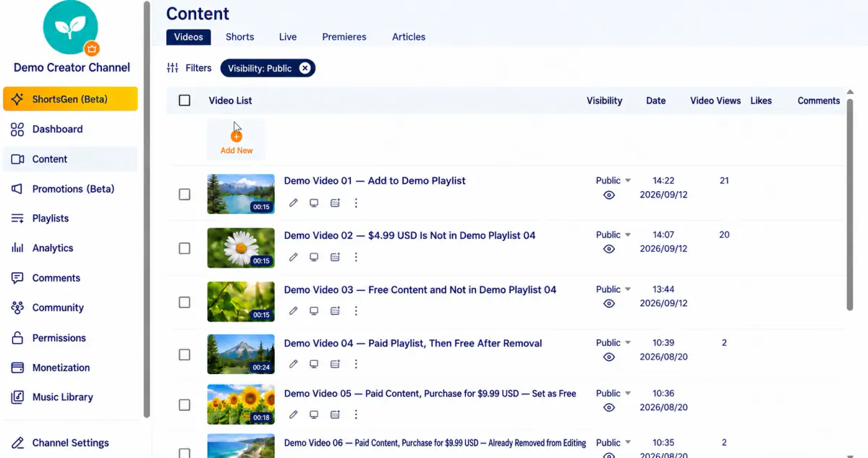Click the daisy thumbnail of Demo Video 02
The height and width of the screenshot is (458, 868).
click(x=241, y=248)
